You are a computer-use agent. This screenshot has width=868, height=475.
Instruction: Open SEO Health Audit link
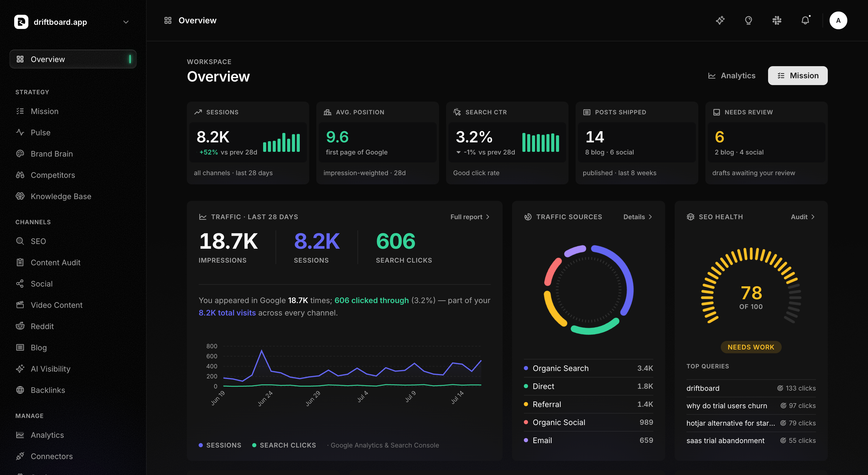[802, 217]
